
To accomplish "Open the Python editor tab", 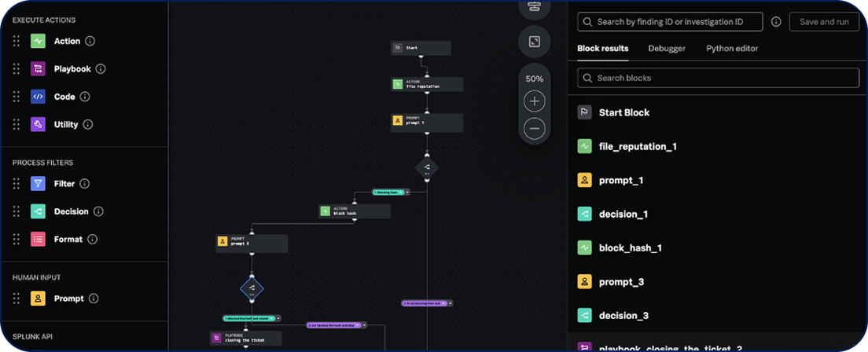I will tap(732, 49).
